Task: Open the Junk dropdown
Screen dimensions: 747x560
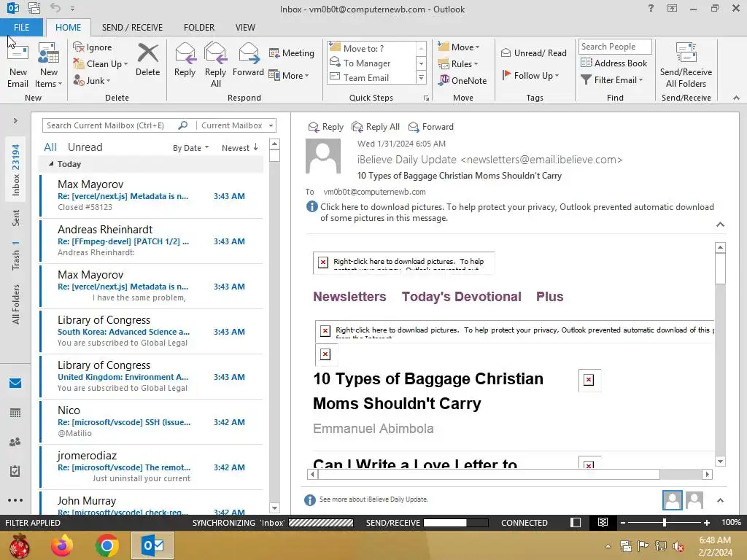Action: coord(92,80)
